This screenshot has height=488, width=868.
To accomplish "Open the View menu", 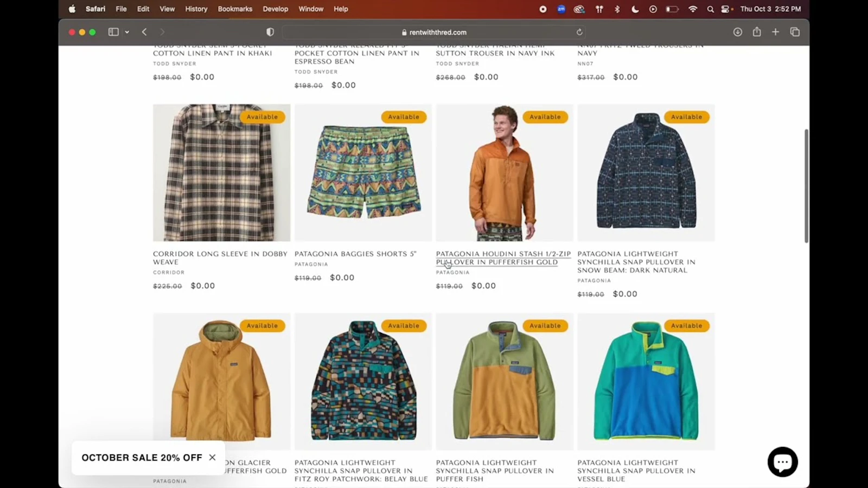I will [x=167, y=9].
